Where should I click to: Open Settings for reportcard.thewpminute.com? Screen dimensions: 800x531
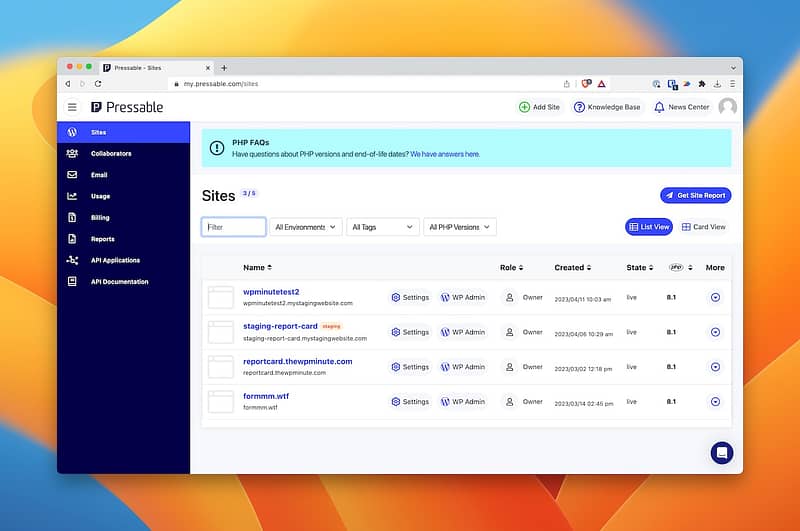tap(410, 367)
